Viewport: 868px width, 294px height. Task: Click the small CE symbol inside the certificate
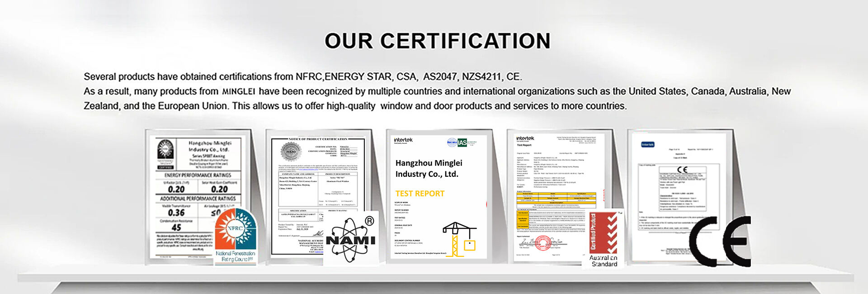point(682,170)
